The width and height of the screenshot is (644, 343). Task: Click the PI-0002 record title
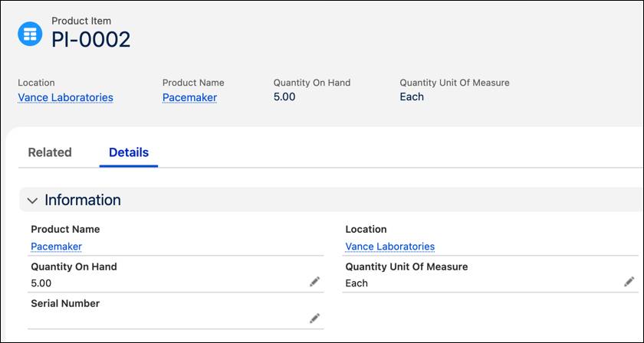pyautogui.click(x=90, y=40)
